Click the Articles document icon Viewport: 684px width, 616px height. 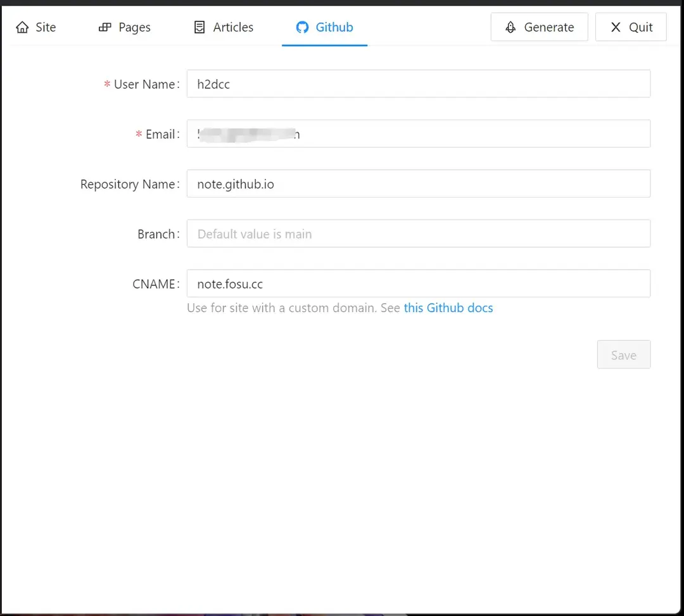(199, 27)
